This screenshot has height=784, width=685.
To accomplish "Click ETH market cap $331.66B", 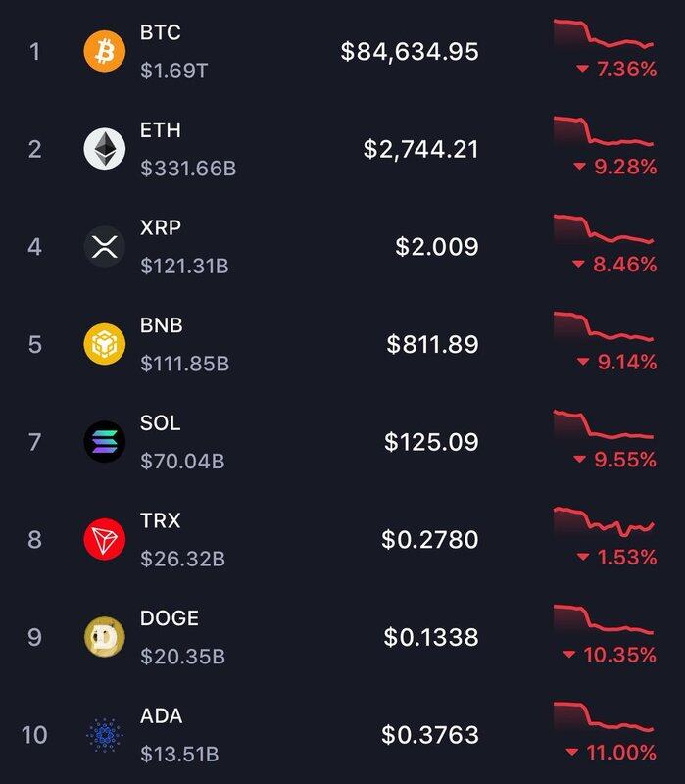I will [188, 169].
